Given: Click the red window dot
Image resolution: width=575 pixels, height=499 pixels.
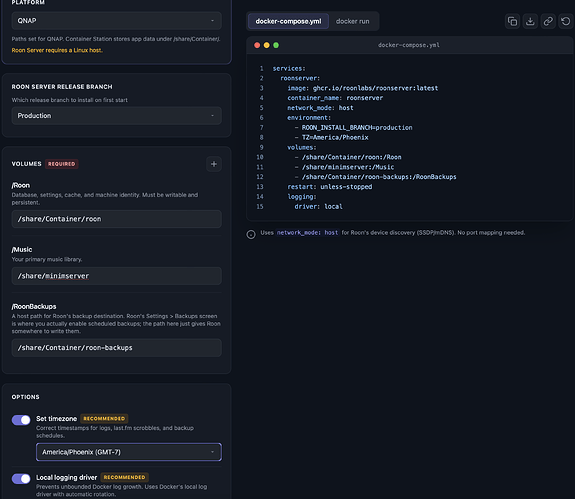Looking at the screenshot, I should (x=257, y=45).
